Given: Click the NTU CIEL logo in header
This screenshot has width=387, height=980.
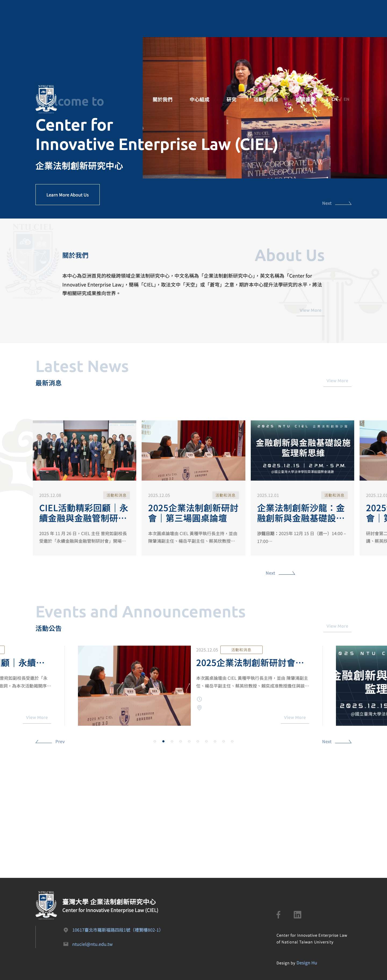Looking at the screenshot, I should pos(46,99).
